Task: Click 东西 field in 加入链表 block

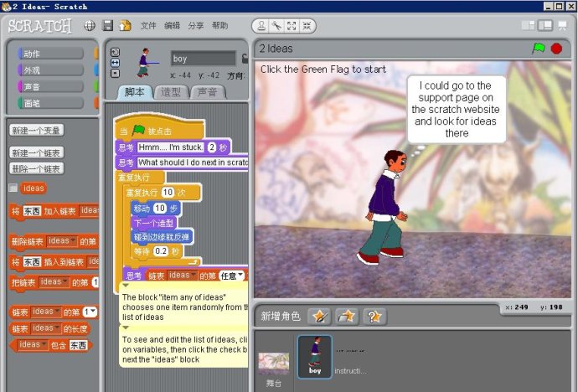Action: 32,211
